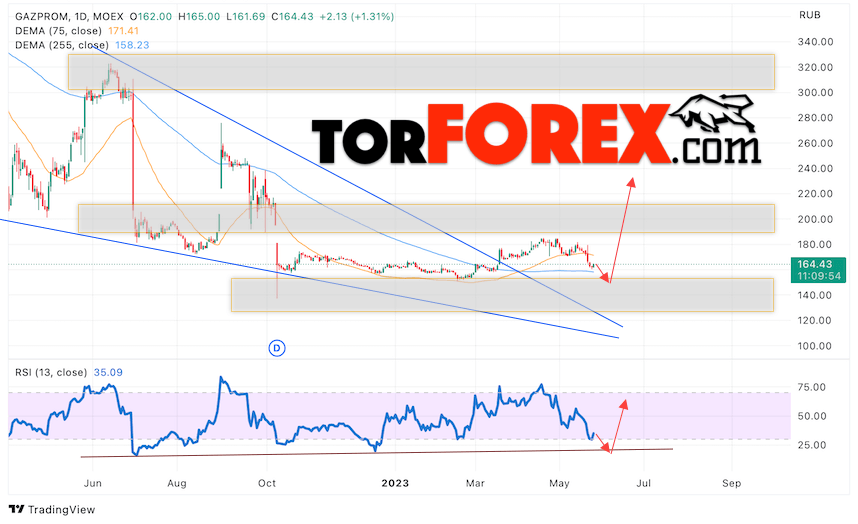Click the current price label 164.43
The width and height of the screenshot is (858, 524).
814,265
